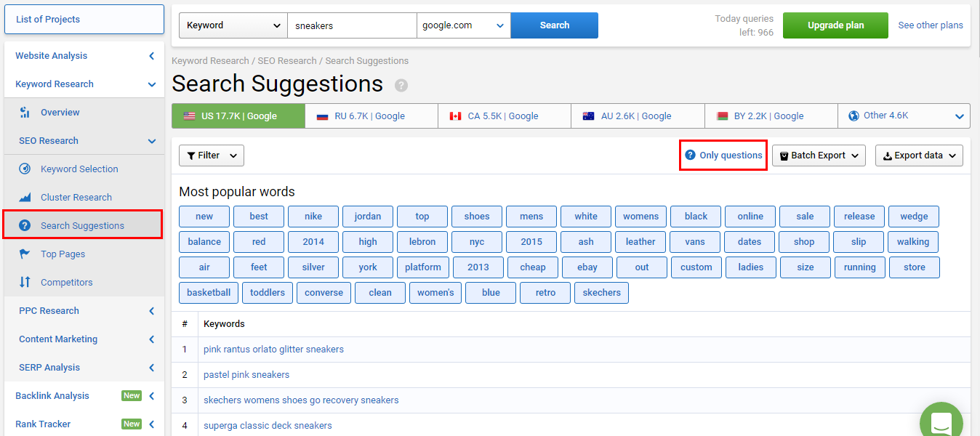Click the help icon beside Search Suggestions heading
This screenshot has height=436, width=980.
(401, 85)
